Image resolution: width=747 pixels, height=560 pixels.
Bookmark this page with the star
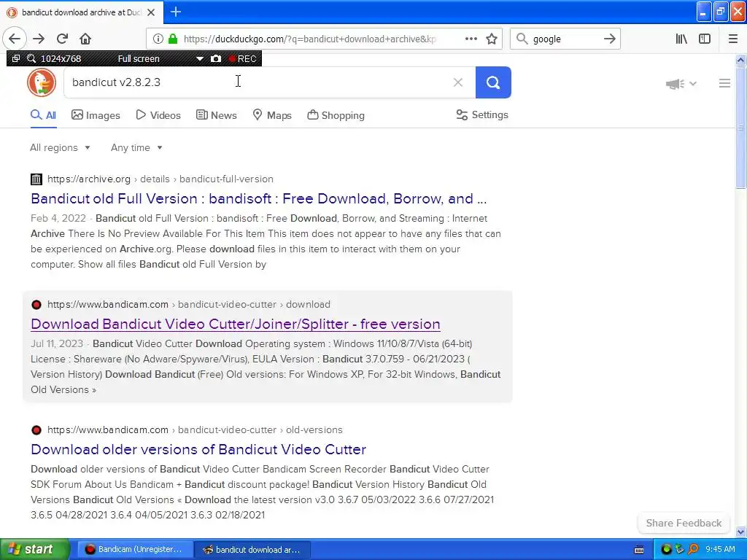pos(492,39)
